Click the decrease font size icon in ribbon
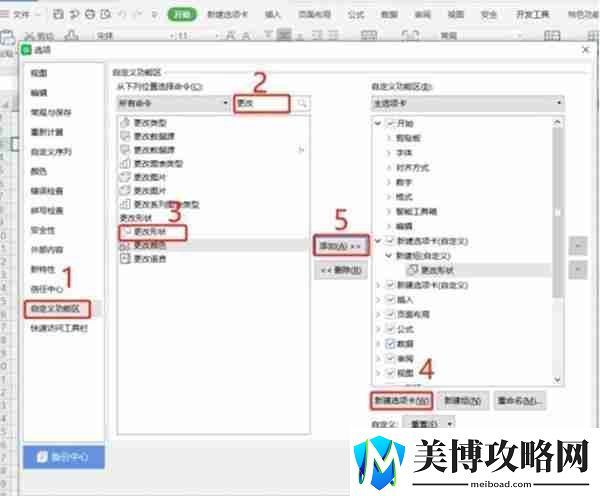This screenshot has width=600, height=496. (245, 36)
